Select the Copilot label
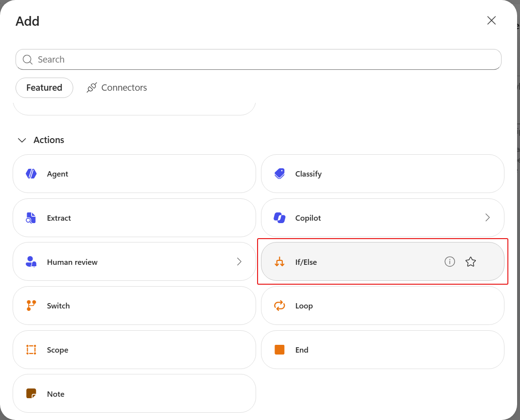 pyautogui.click(x=308, y=218)
